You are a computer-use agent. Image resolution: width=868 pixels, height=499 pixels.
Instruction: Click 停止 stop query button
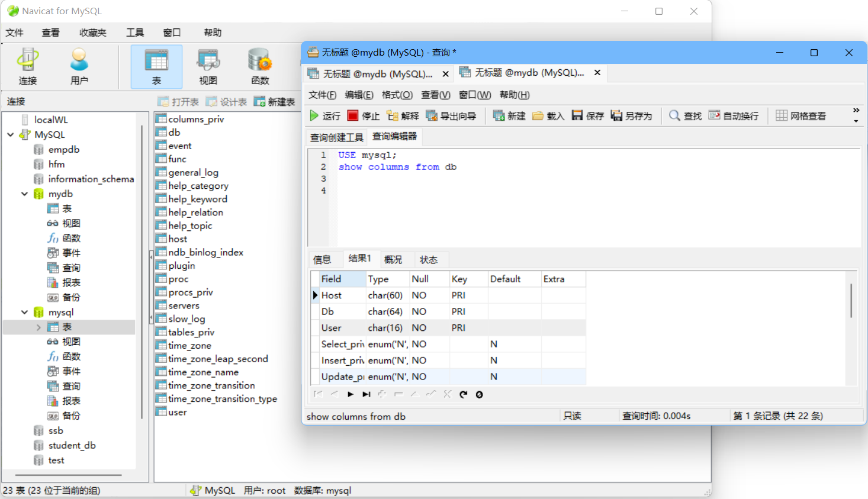click(364, 116)
